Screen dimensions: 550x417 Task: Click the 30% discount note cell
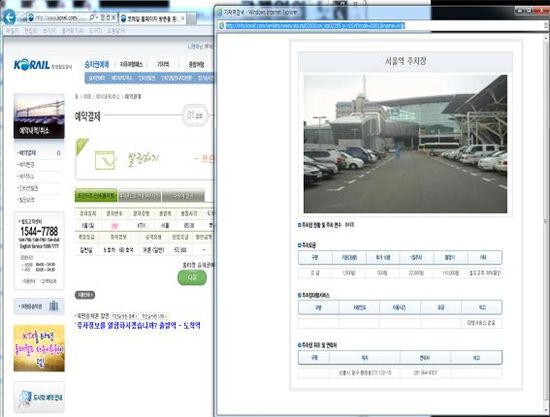(485, 273)
